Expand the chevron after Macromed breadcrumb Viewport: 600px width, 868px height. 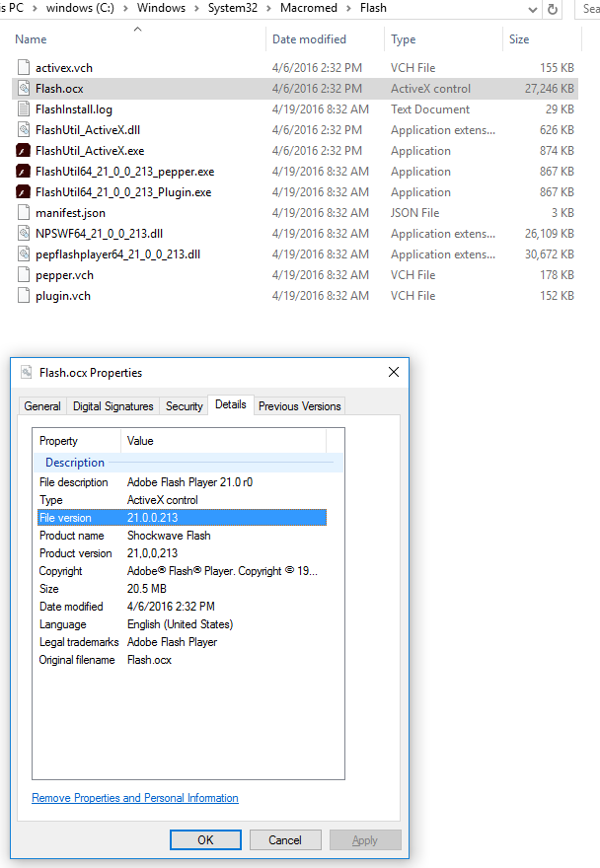pyautogui.click(x=348, y=8)
